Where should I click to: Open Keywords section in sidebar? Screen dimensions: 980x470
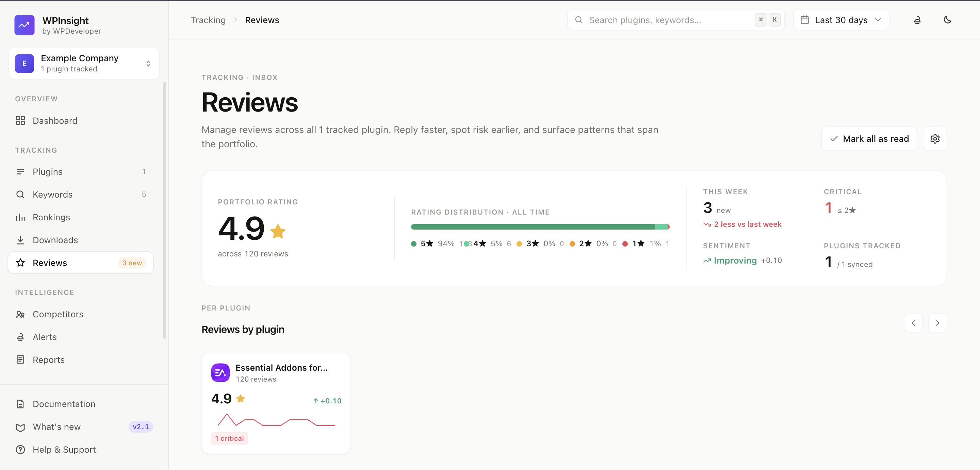point(80,194)
